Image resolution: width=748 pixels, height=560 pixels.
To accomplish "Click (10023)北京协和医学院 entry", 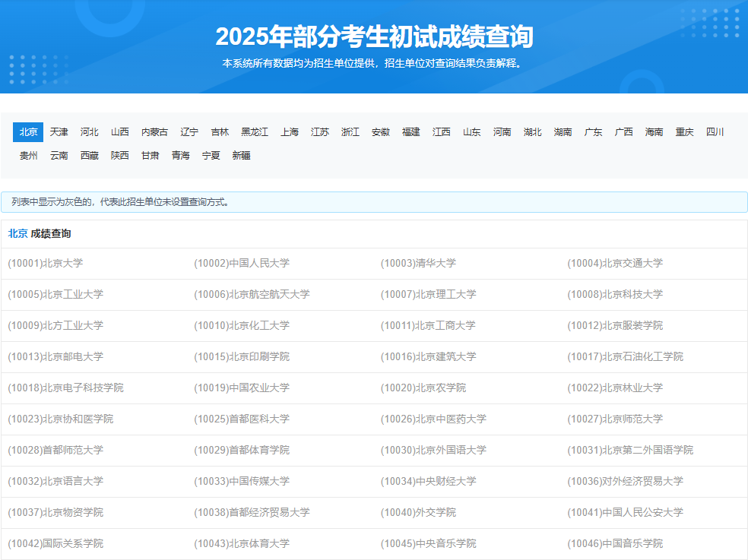I will pyautogui.click(x=61, y=419).
